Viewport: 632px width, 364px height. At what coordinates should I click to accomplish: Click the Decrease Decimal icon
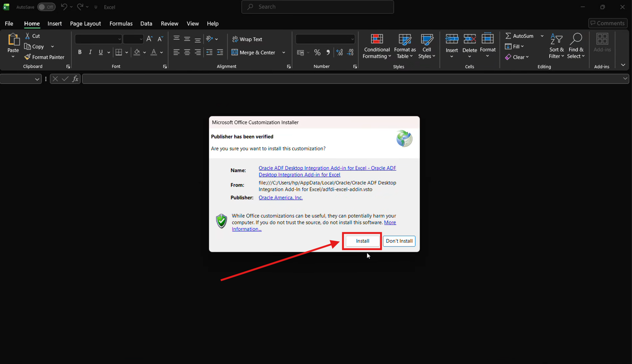350,53
